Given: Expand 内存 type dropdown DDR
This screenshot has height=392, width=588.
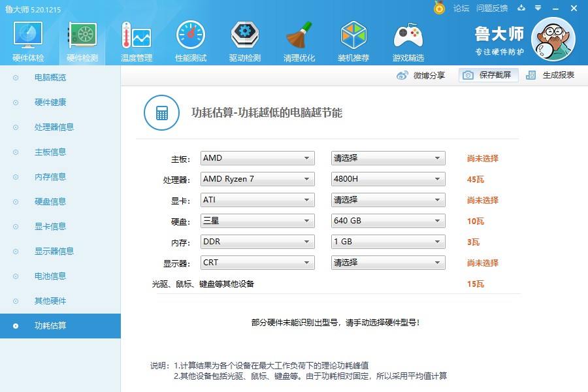Looking at the screenshot, I should (257, 242).
